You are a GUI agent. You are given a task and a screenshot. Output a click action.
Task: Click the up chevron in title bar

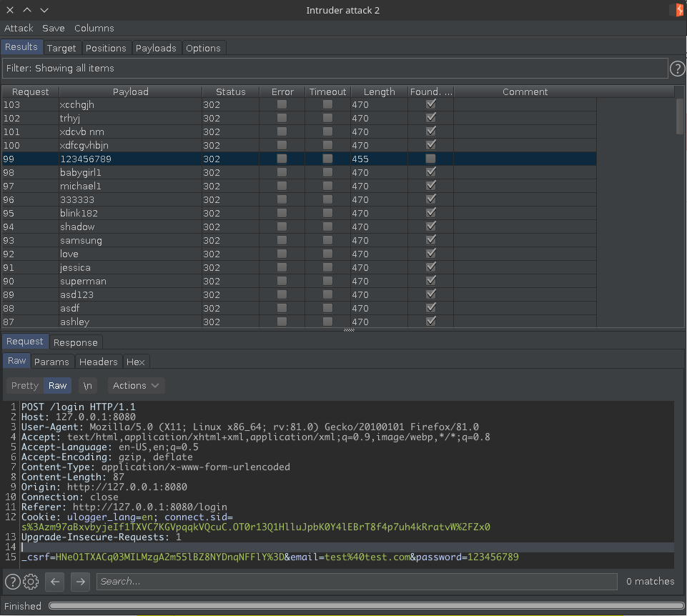tap(27, 9)
